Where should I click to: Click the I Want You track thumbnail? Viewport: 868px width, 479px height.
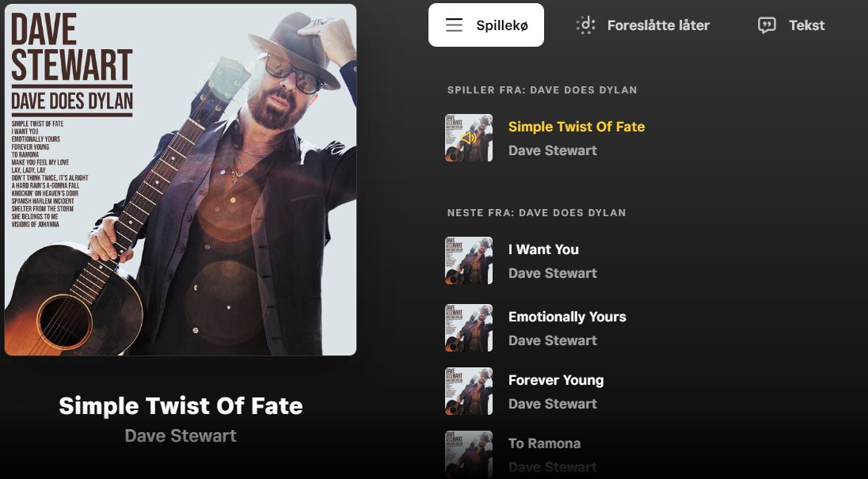[469, 260]
